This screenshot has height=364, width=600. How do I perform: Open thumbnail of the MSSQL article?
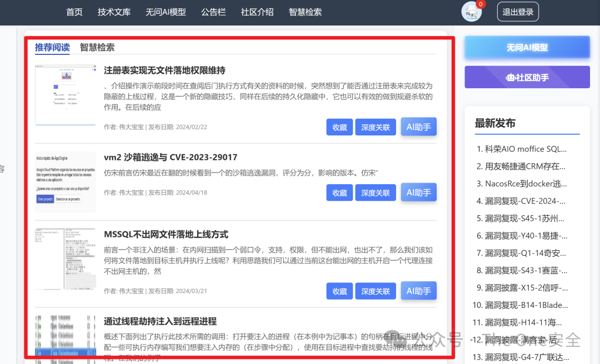pyautogui.click(x=66, y=259)
